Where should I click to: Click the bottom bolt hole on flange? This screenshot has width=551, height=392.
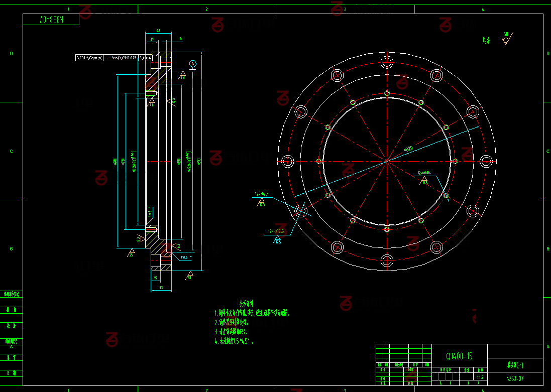(x=386, y=260)
